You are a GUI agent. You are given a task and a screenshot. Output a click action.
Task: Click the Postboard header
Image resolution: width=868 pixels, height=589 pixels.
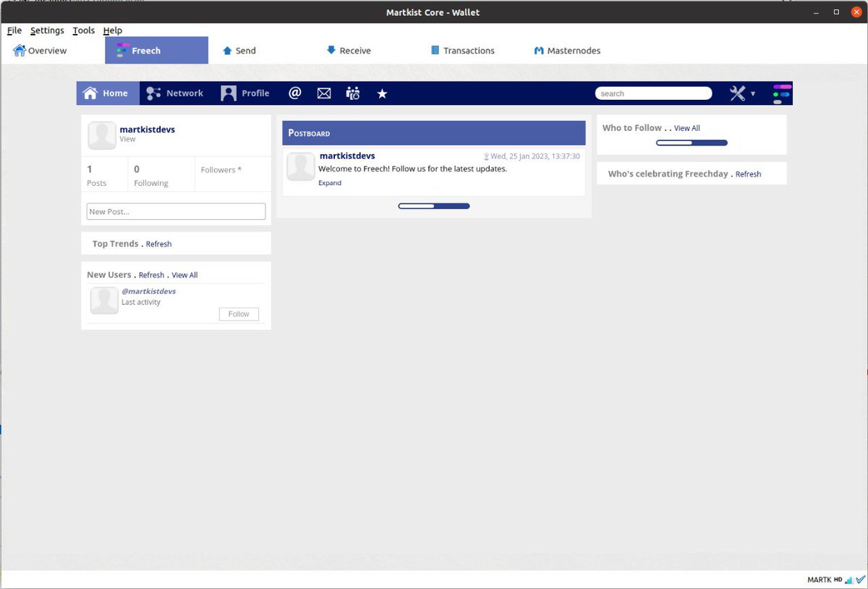(434, 133)
